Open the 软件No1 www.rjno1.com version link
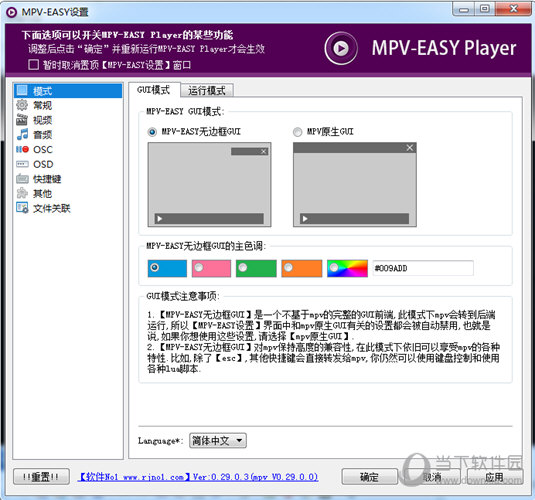Image resolution: width=535 pixels, height=500 pixels. click(198, 477)
